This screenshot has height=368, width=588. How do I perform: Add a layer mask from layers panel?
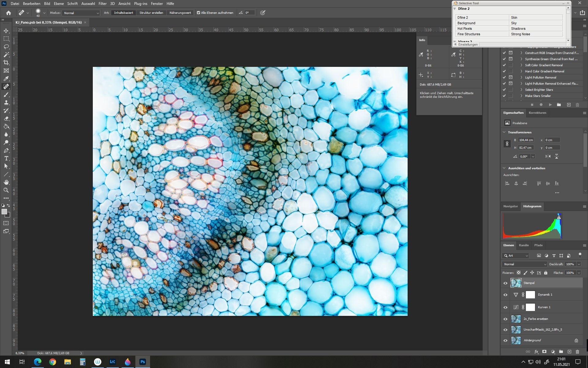pos(544,352)
